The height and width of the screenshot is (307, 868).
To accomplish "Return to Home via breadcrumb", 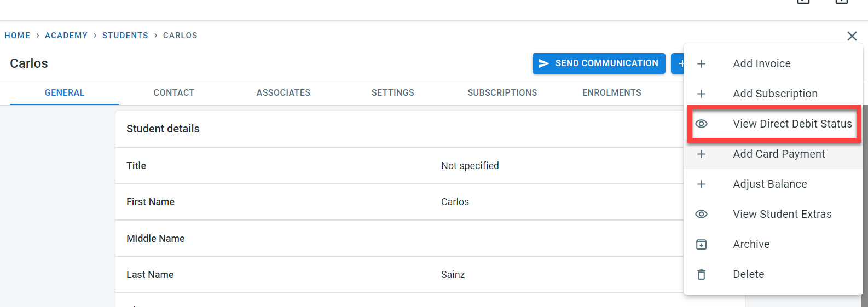I will tap(18, 36).
